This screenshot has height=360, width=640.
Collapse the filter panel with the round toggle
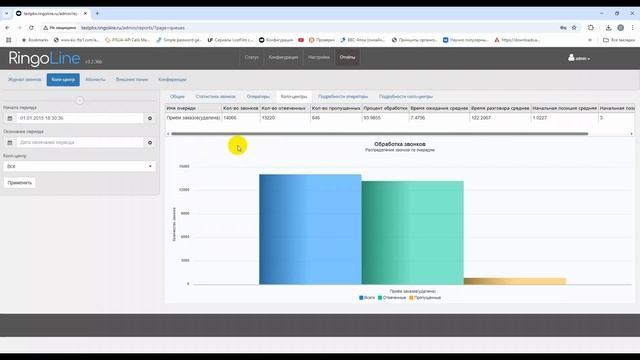[80, 100]
